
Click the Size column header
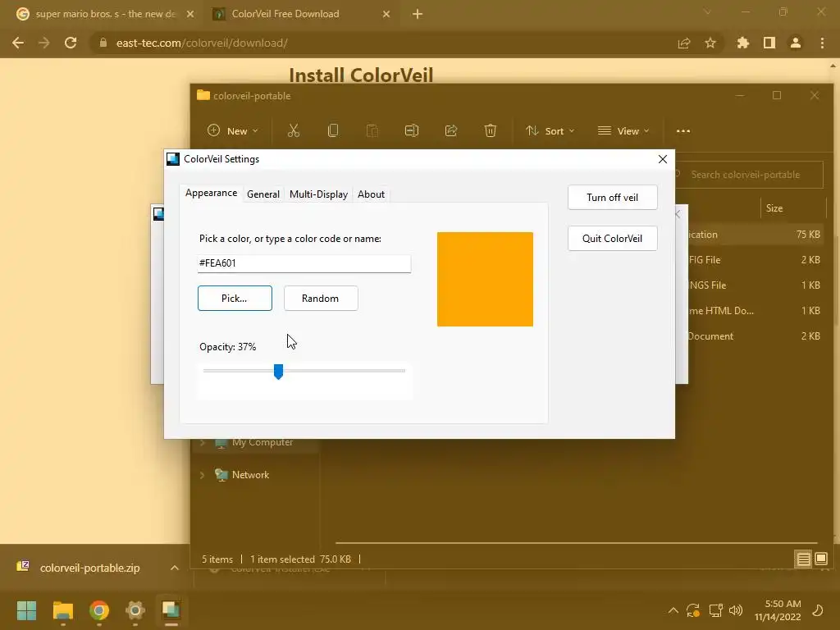774,208
